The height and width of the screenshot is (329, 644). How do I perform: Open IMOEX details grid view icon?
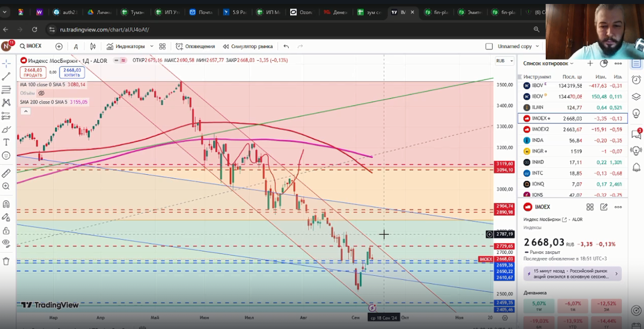590,207
